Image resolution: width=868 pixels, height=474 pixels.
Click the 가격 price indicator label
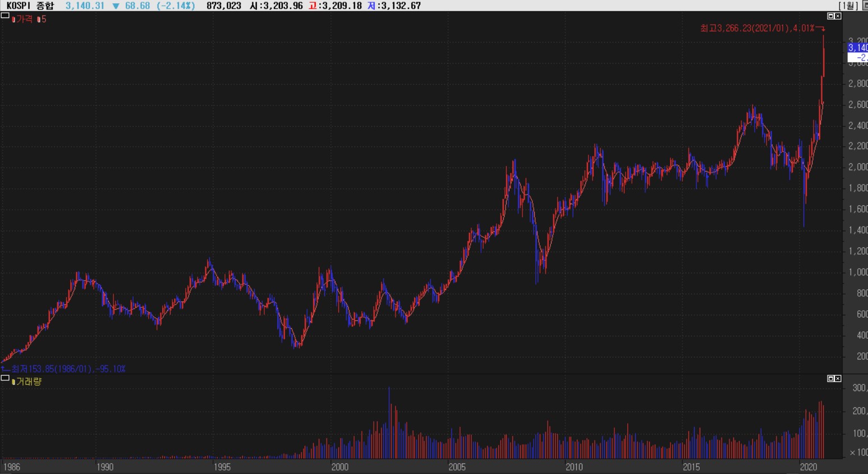point(22,19)
